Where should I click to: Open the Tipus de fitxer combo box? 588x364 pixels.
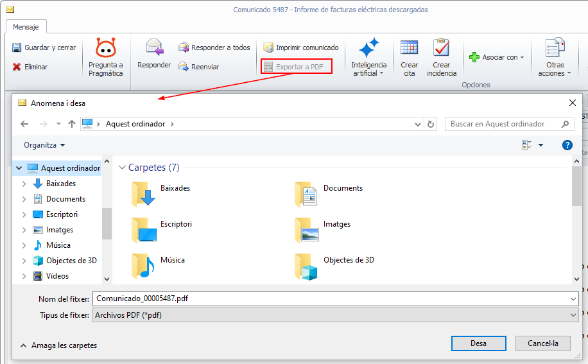335,315
